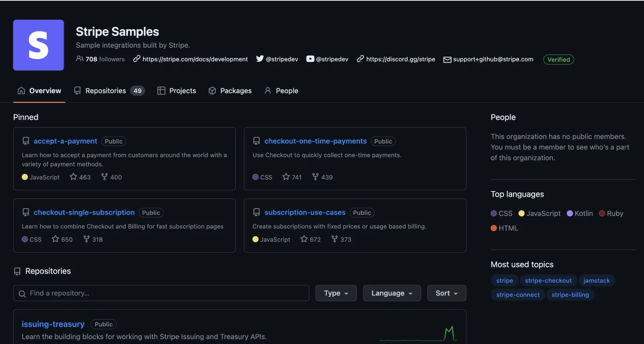The height and width of the screenshot is (344, 644).
Task: Filter by Kotlin in Top languages
Action: pyautogui.click(x=580, y=213)
